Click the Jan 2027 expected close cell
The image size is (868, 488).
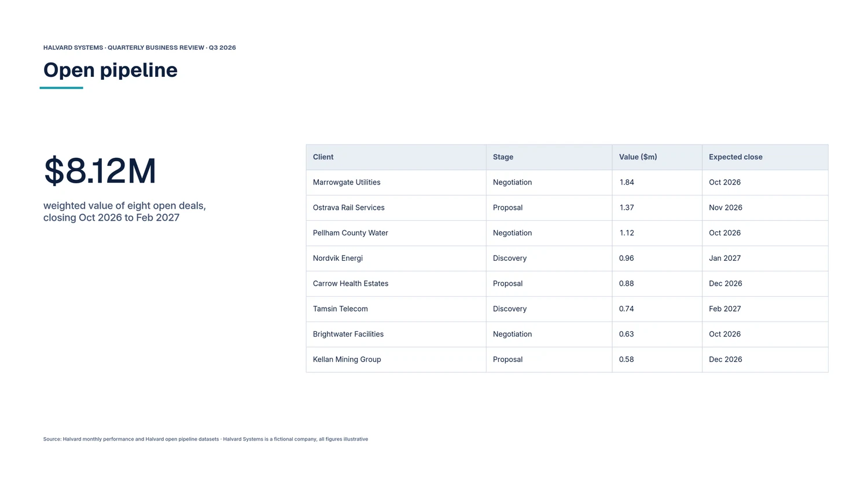click(765, 258)
